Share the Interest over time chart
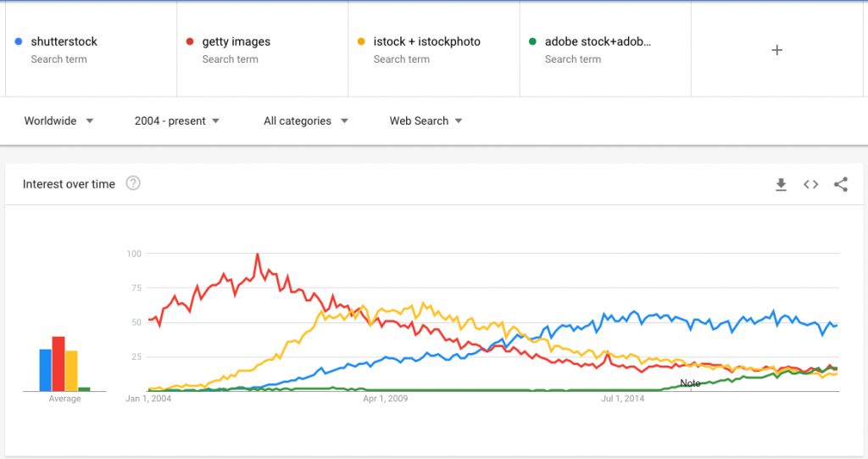 (x=841, y=185)
